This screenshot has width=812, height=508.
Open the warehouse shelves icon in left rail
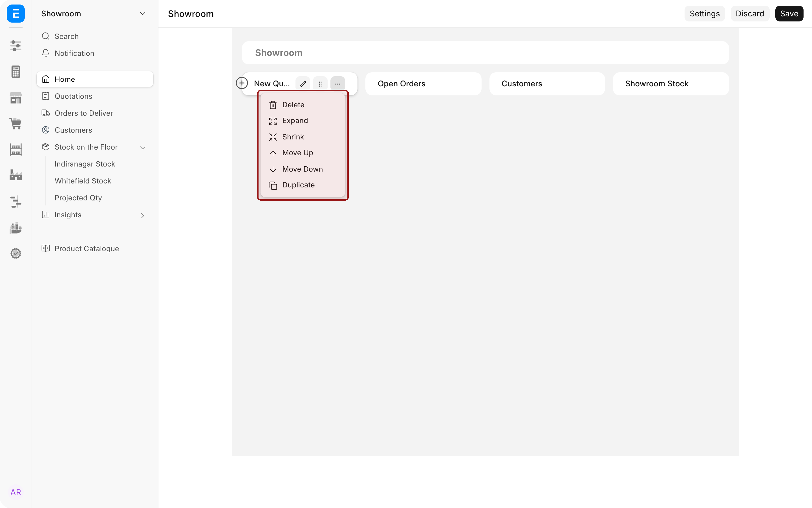pos(16,150)
